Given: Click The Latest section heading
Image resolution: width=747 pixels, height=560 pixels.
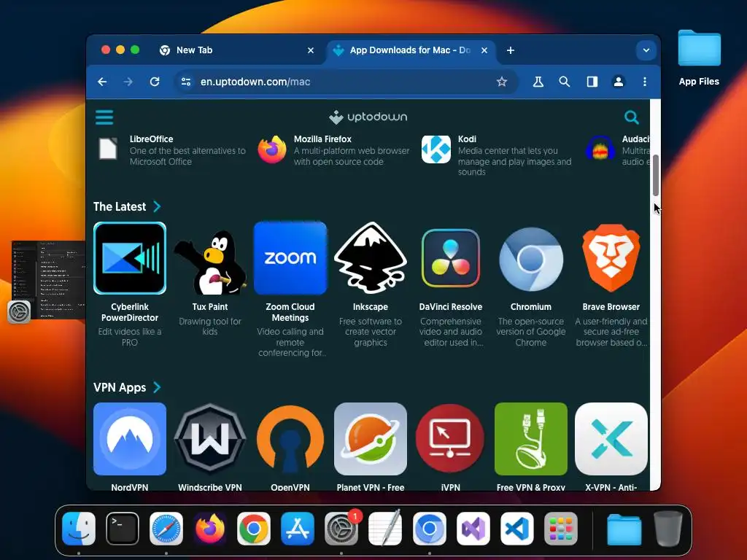Looking at the screenshot, I should click(x=120, y=206).
